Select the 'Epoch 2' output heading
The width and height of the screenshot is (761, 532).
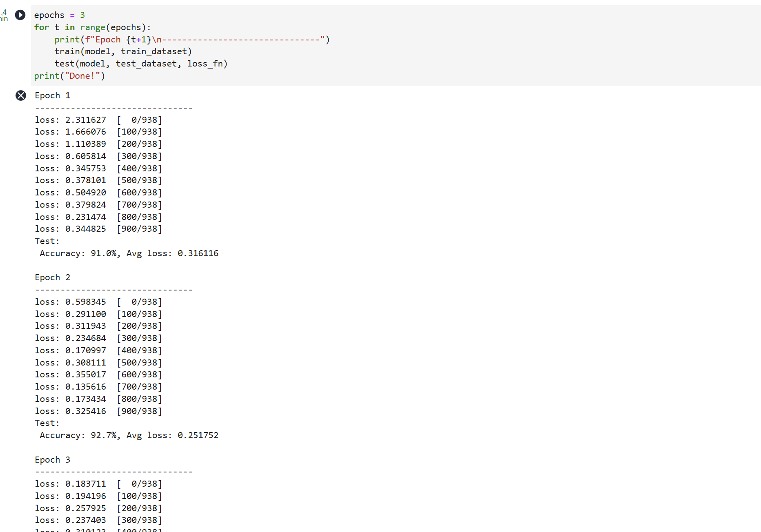point(53,277)
